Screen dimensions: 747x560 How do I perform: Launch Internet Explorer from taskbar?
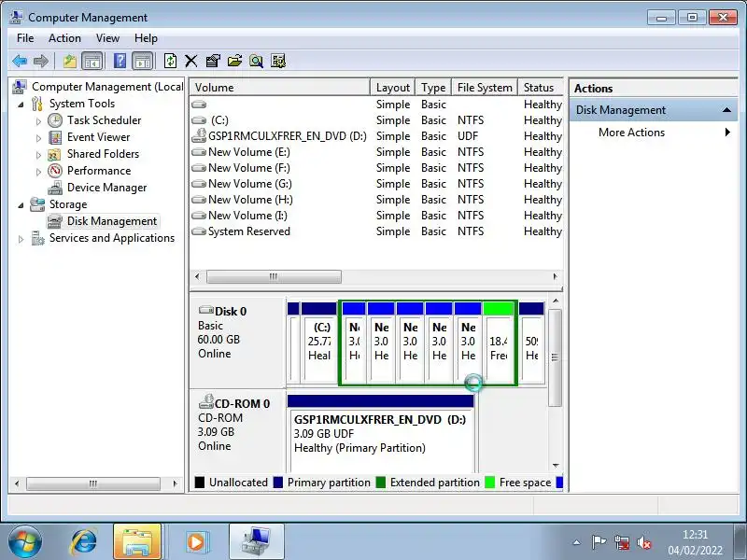coord(84,541)
